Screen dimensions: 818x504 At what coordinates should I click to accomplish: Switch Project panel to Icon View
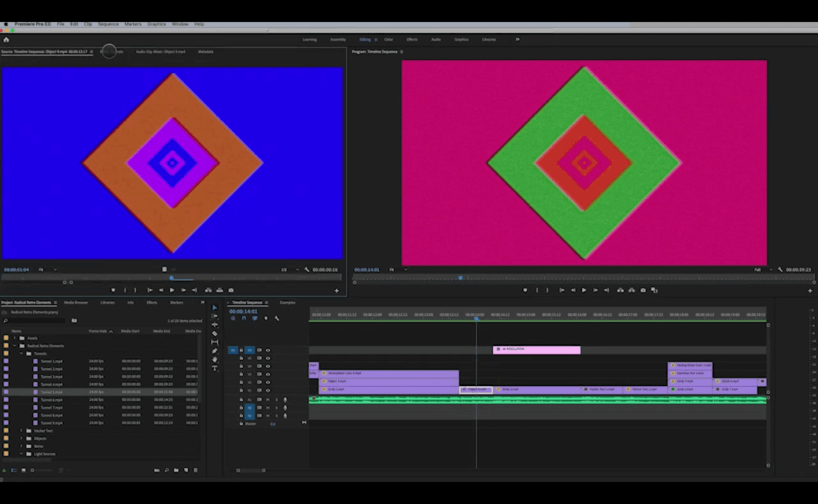coord(24,470)
